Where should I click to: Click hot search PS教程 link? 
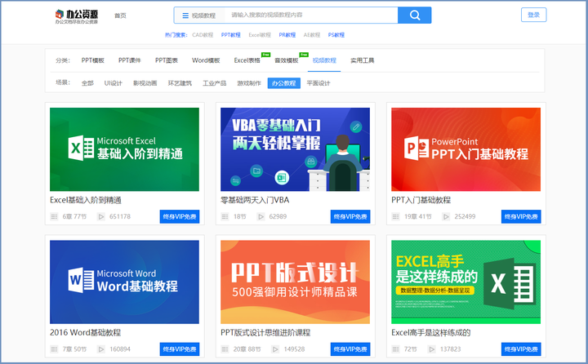(336, 35)
